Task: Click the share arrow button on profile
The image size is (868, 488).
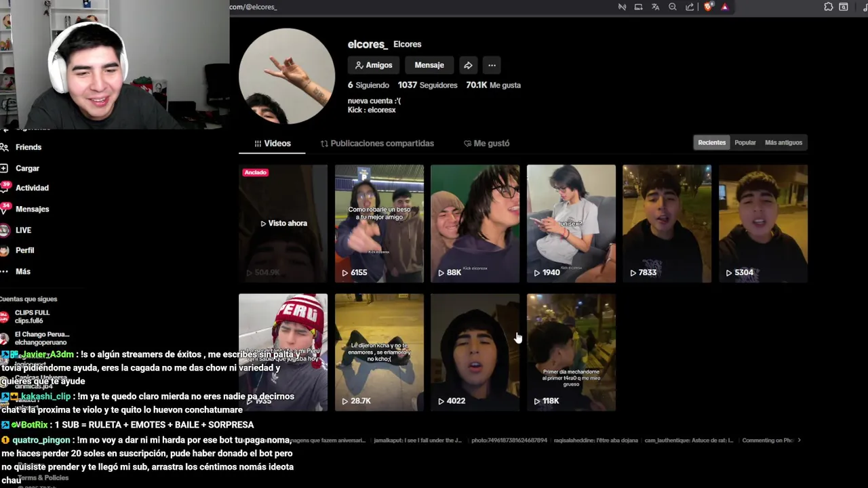Action: (x=468, y=65)
